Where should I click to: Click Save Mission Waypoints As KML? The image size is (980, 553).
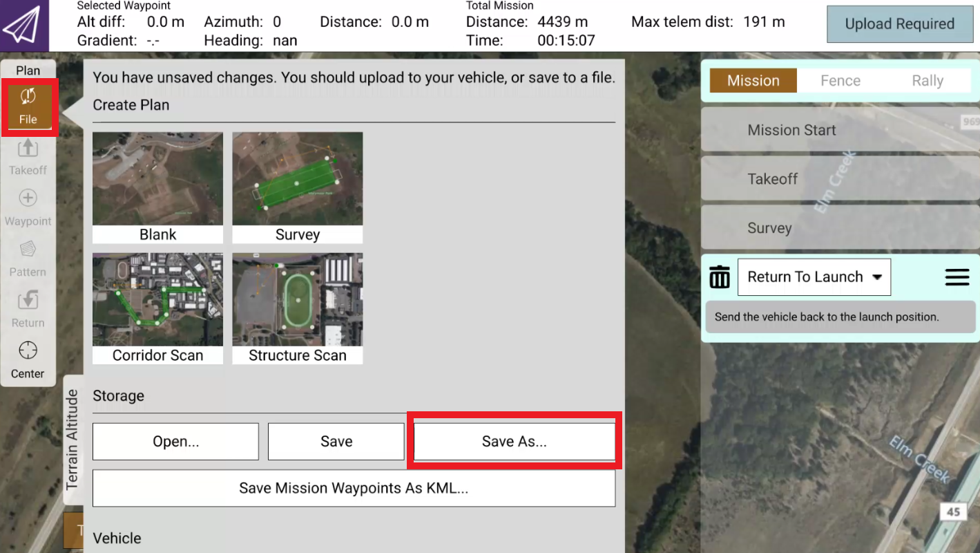354,488
